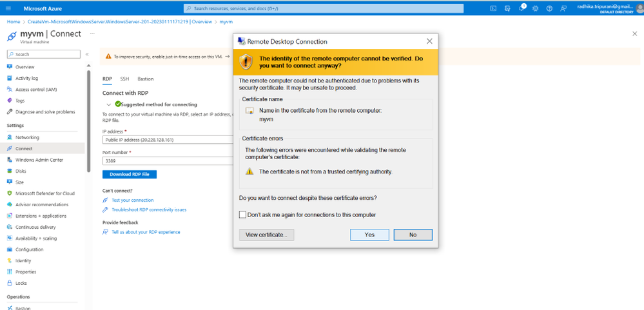Open the Test your connection link
The height and width of the screenshot is (310, 644).
point(133,200)
